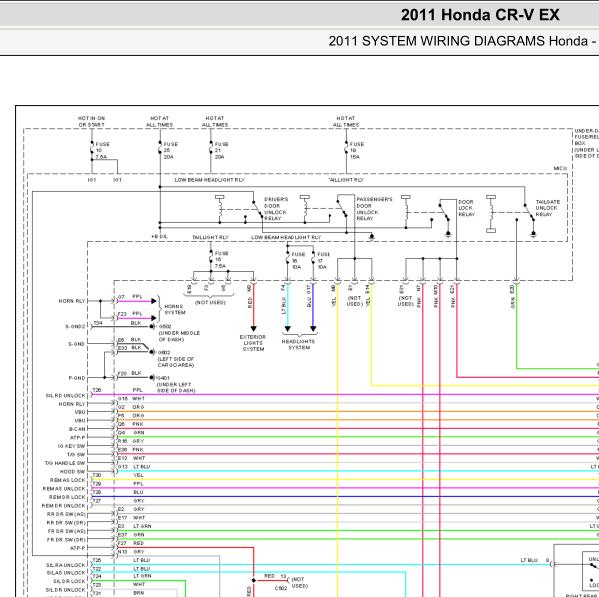
Task: Click the Door Lock Relay coil symbol
Action: pos(406,212)
